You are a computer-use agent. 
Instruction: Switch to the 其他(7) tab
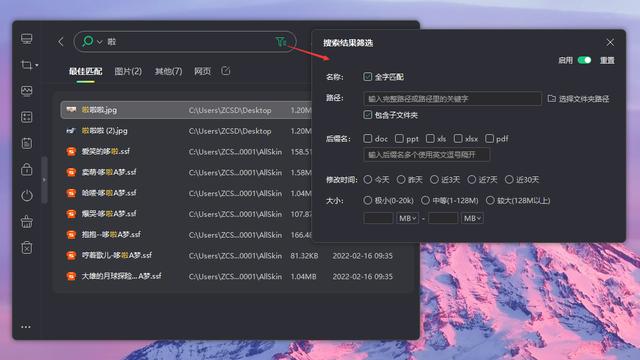coord(168,71)
